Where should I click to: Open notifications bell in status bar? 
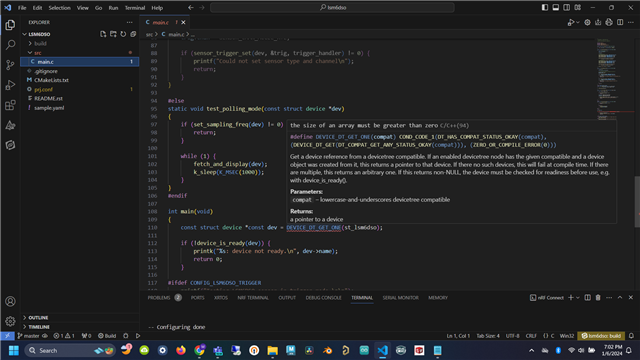pyautogui.click(x=631, y=336)
